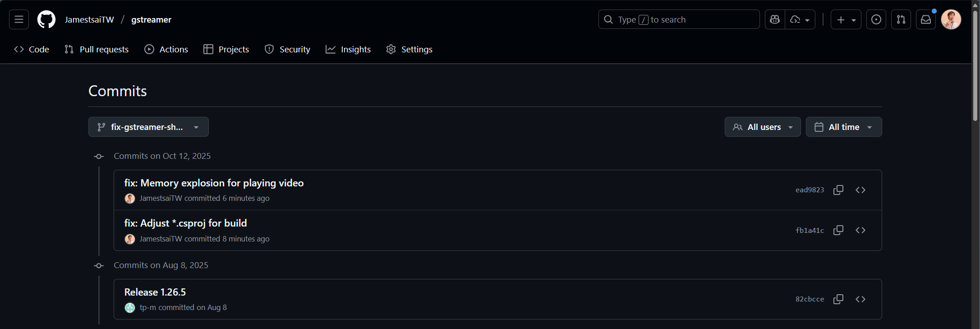Open the Copilot chat icon
The width and height of the screenshot is (980, 329).
click(775, 19)
